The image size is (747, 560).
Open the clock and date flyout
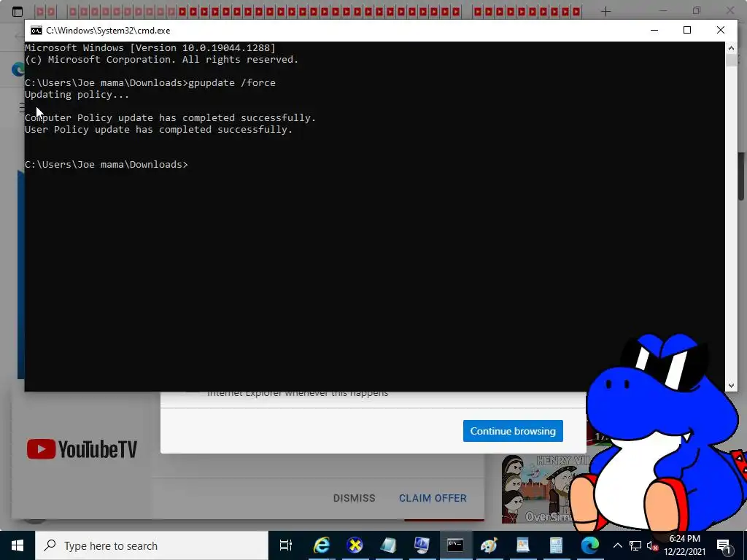[684, 545]
